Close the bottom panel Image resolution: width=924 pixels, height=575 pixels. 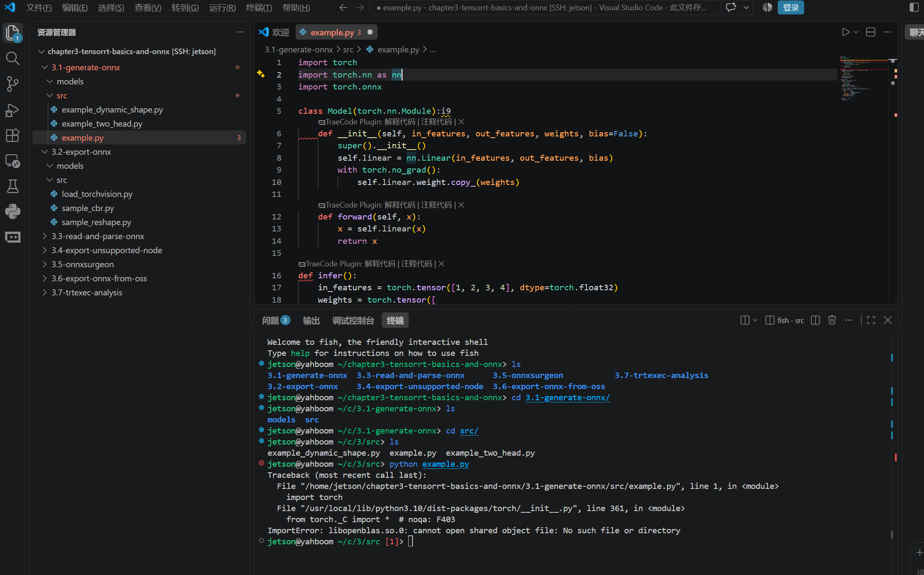pos(888,320)
